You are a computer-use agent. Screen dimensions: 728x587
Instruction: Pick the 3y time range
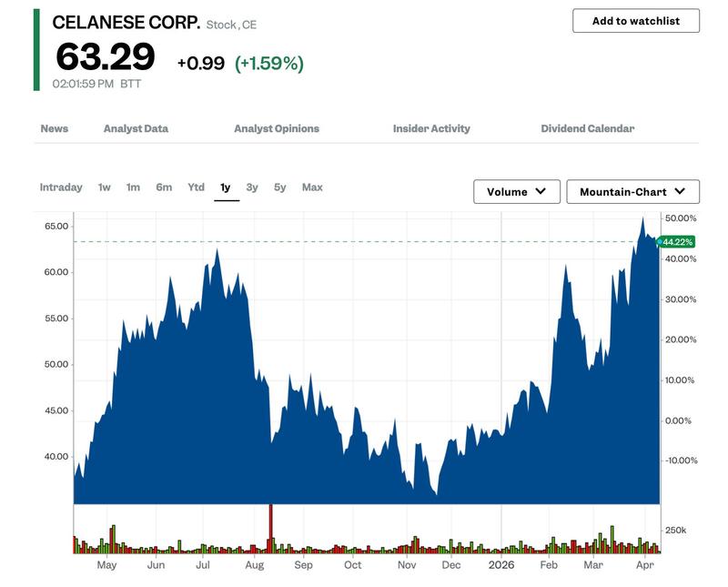252,187
